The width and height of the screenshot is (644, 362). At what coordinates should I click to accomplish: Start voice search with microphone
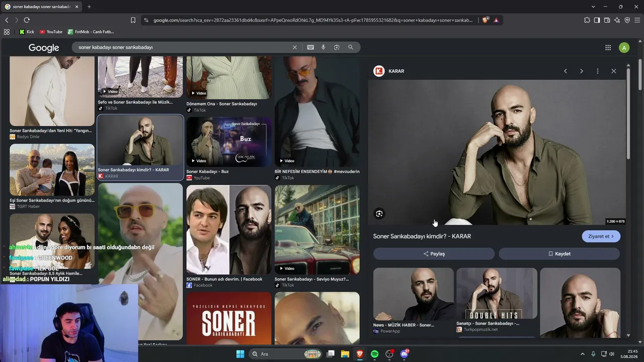324,47
